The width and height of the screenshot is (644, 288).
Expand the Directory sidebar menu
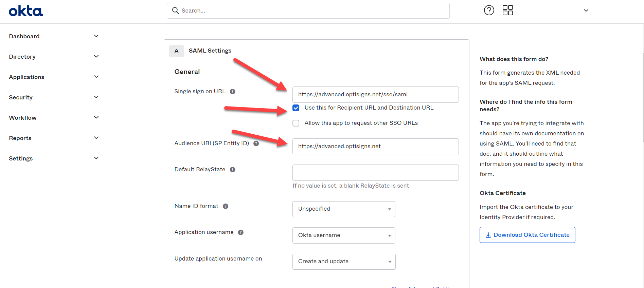54,57
